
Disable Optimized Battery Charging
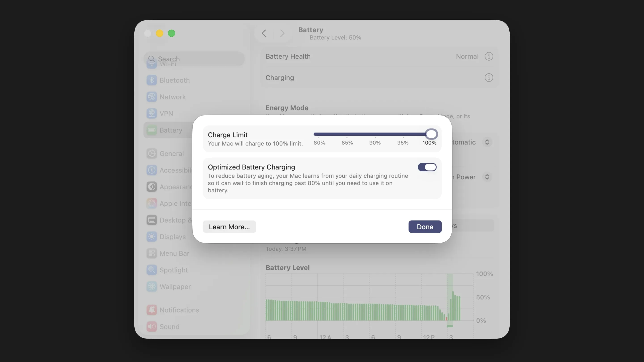pyautogui.click(x=427, y=167)
